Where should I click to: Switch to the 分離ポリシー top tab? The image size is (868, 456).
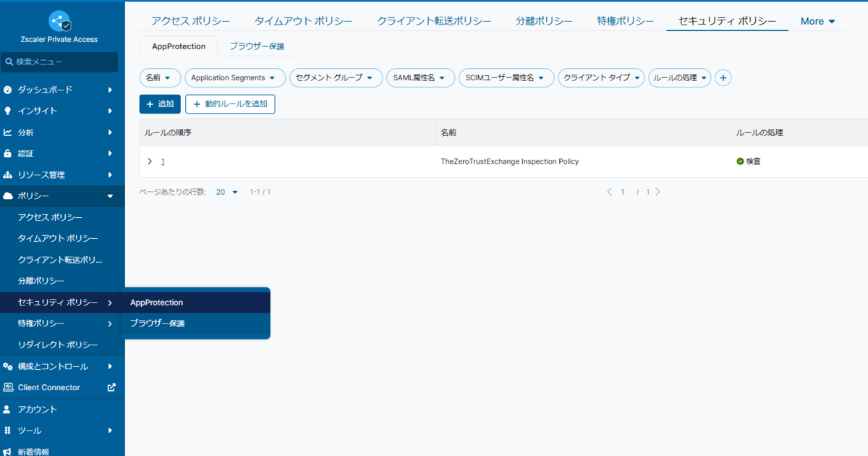(544, 21)
